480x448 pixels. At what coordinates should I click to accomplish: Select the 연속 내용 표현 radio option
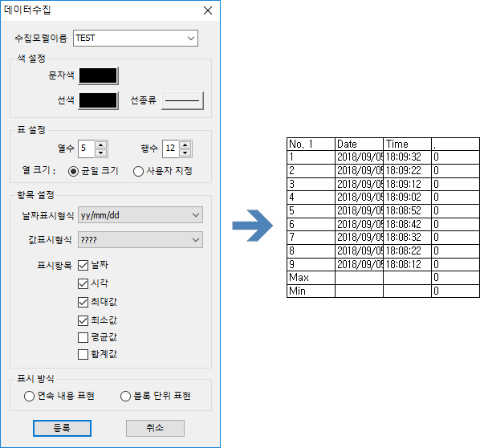coord(29,396)
